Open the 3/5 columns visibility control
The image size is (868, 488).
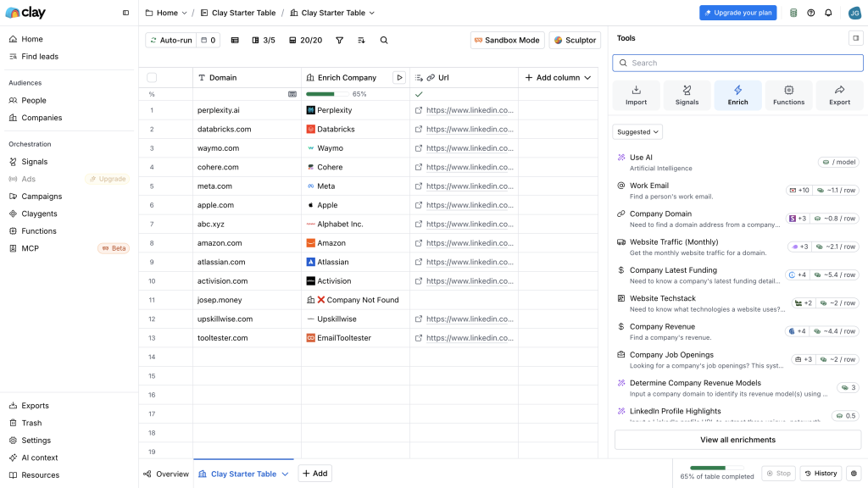pyautogui.click(x=264, y=41)
